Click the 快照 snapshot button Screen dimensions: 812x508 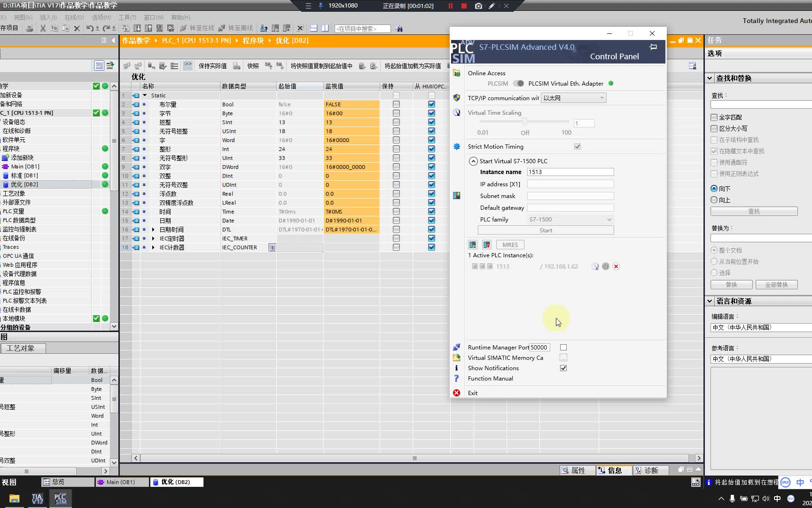(253, 66)
